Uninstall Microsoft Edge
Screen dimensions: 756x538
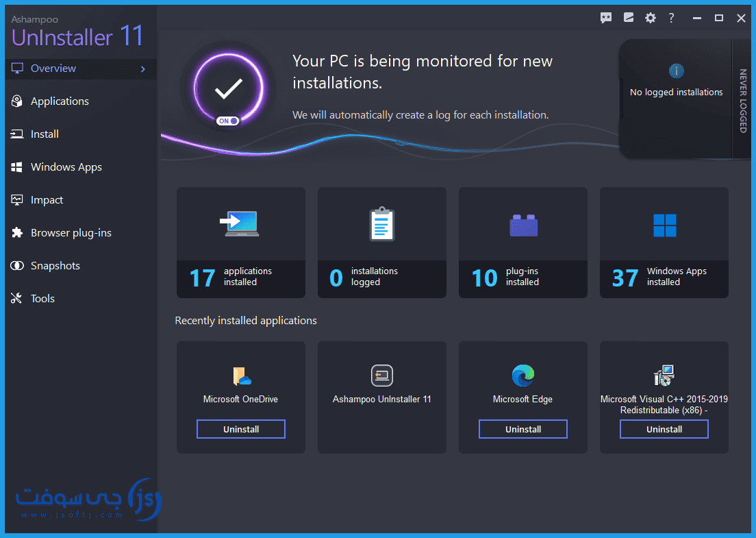[523, 429]
